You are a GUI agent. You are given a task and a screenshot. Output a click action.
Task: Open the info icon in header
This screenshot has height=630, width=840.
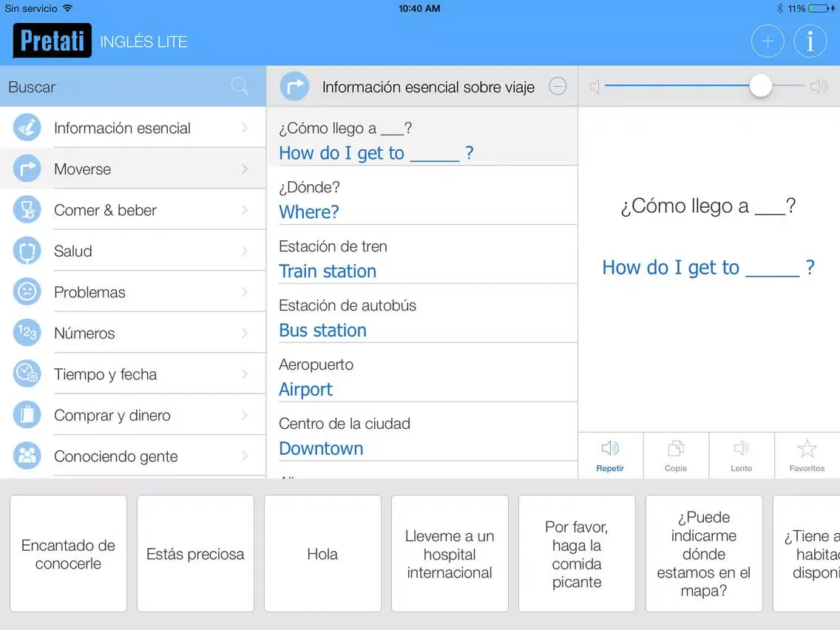click(810, 41)
